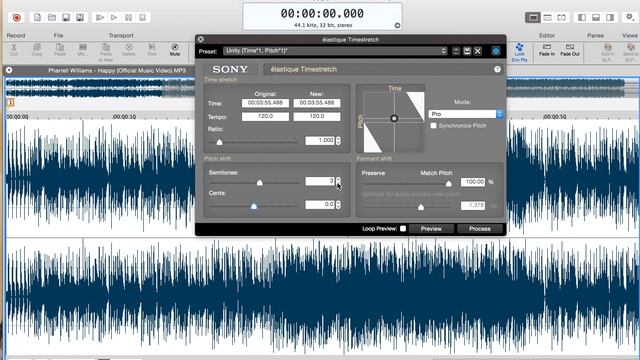Click the Paste to New icon

(x=106, y=52)
